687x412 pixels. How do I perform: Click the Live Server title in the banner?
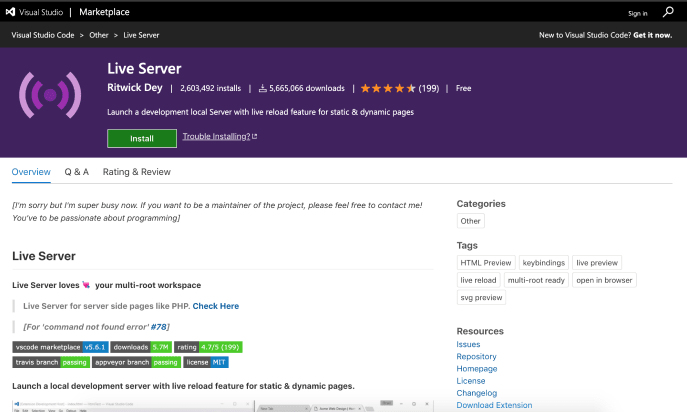pos(144,68)
